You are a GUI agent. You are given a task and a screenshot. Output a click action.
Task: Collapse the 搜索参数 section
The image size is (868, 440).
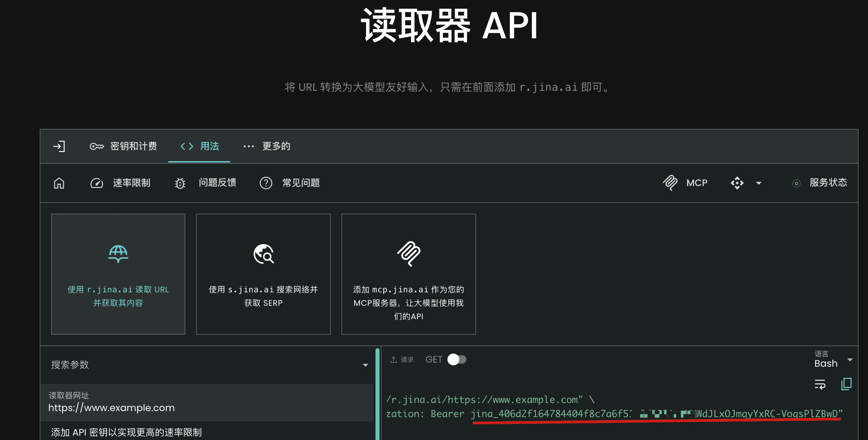click(365, 365)
